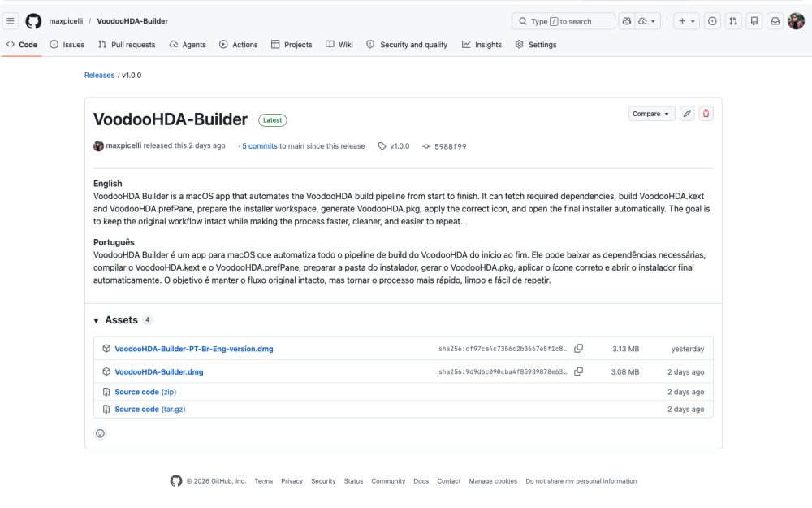Click the GitHub logo in the footer
Image resolution: width=812 pixels, height=508 pixels.
(x=176, y=481)
